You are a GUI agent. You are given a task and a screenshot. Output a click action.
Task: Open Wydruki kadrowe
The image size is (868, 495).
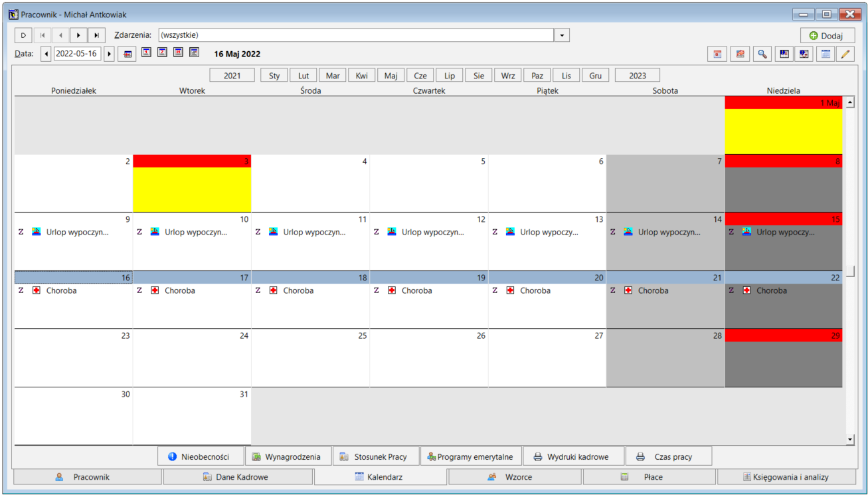point(574,456)
